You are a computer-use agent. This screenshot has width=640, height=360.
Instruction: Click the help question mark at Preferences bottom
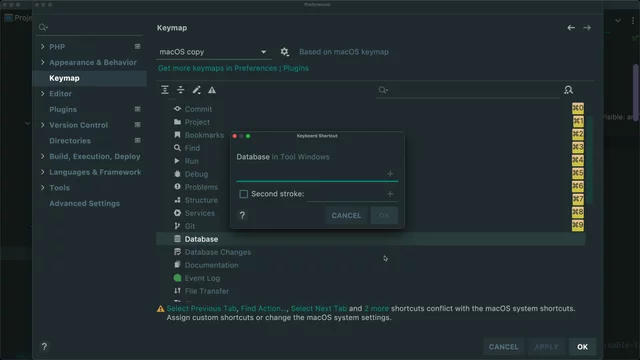pos(44,347)
